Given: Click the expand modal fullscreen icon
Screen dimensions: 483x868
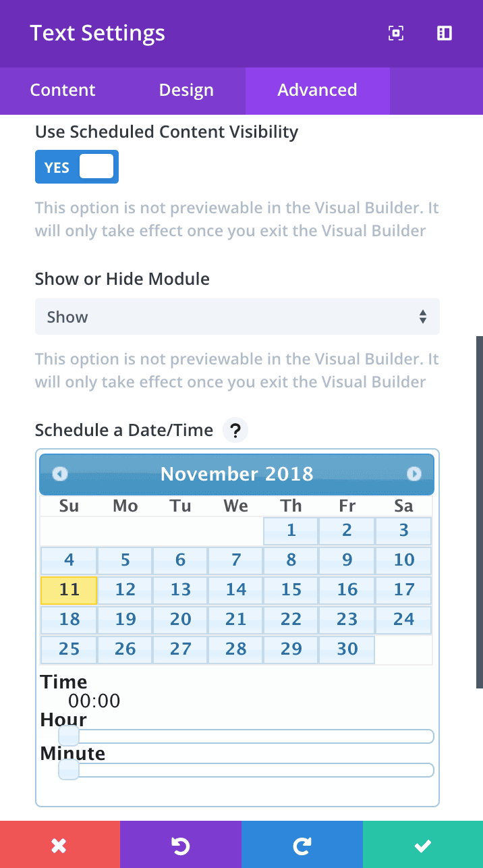Looking at the screenshot, I should (396, 34).
